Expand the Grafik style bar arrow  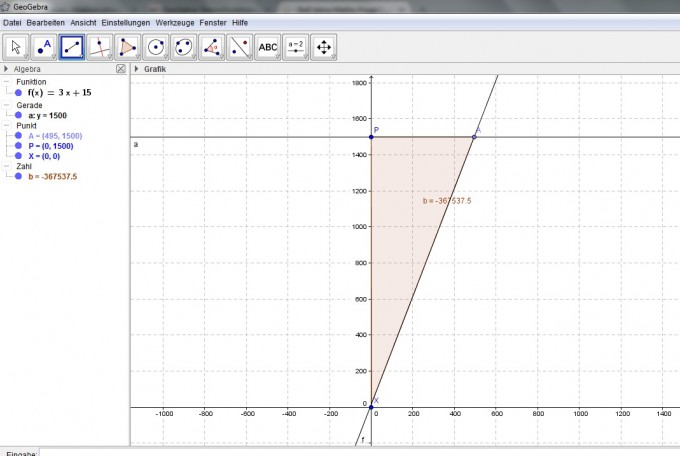(137, 69)
